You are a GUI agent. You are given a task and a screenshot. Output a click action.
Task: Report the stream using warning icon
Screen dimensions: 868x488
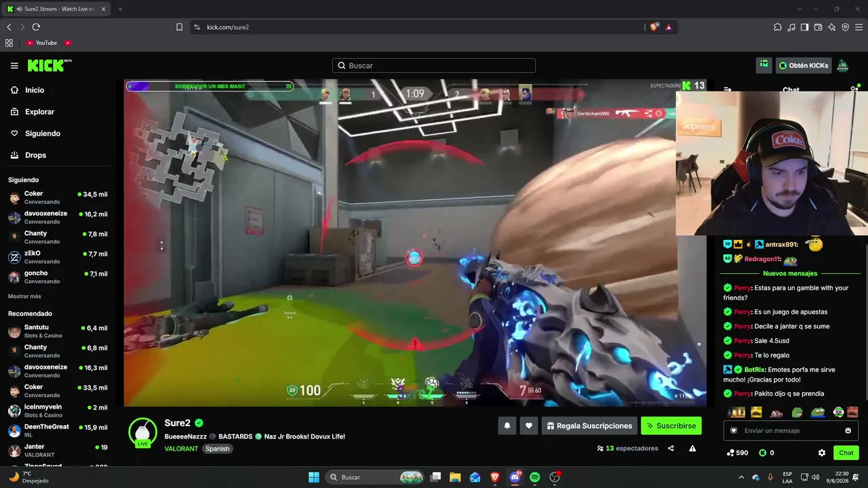[692, 448]
